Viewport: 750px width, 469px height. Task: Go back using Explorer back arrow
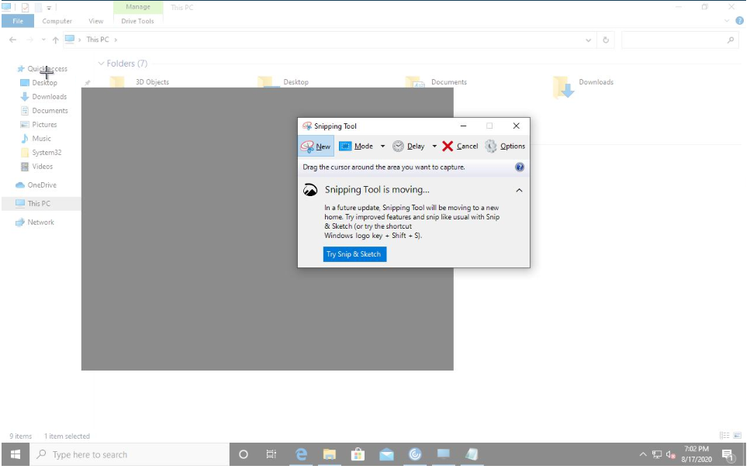[x=13, y=40]
